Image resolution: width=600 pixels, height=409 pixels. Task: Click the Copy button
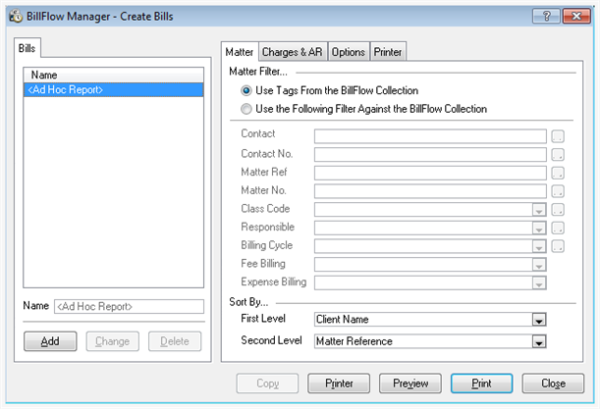[x=267, y=383]
